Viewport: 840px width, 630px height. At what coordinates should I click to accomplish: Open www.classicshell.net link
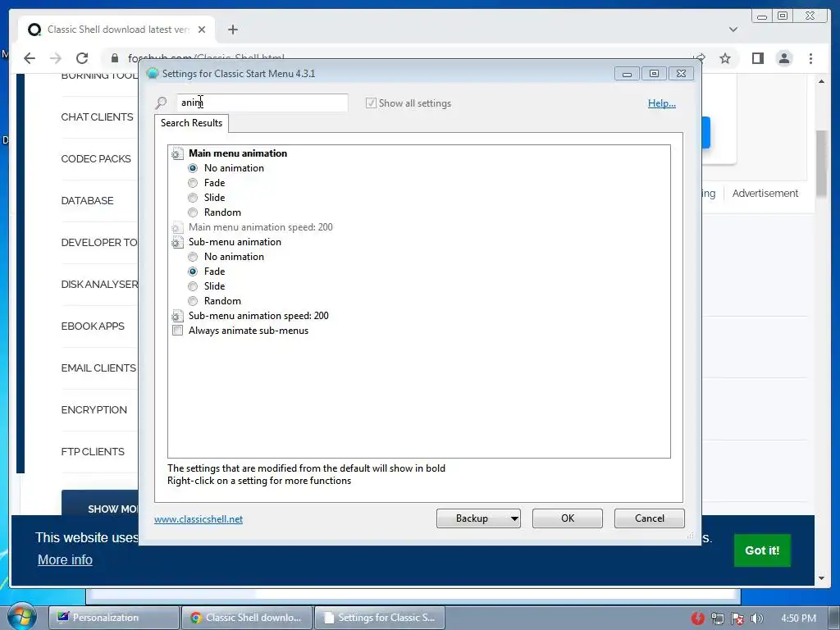click(199, 519)
